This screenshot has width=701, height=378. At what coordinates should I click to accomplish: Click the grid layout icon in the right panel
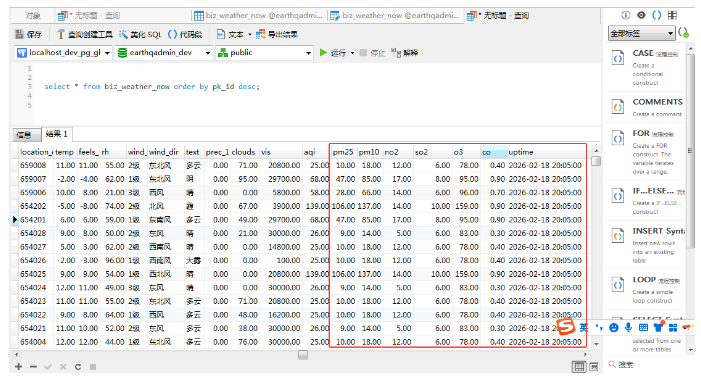tap(672, 15)
